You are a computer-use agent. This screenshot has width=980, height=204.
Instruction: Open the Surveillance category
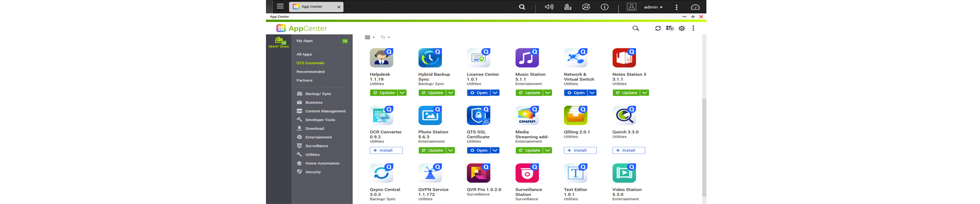click(x=316, y=146)
